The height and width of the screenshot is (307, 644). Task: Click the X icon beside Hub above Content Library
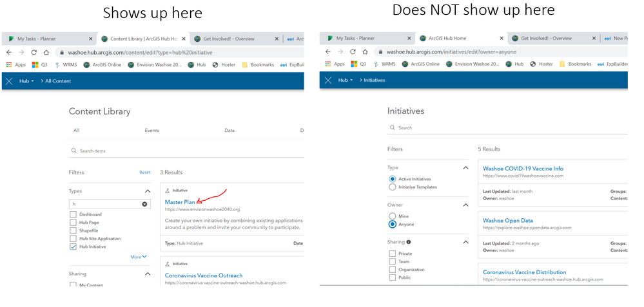[x=9, y=81]
